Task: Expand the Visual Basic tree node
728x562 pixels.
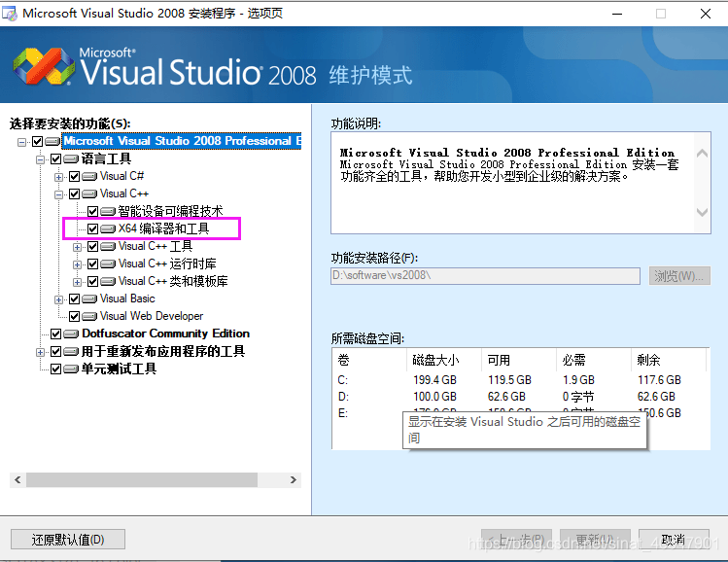Action: pyautogui.click(x=58, y=299)
